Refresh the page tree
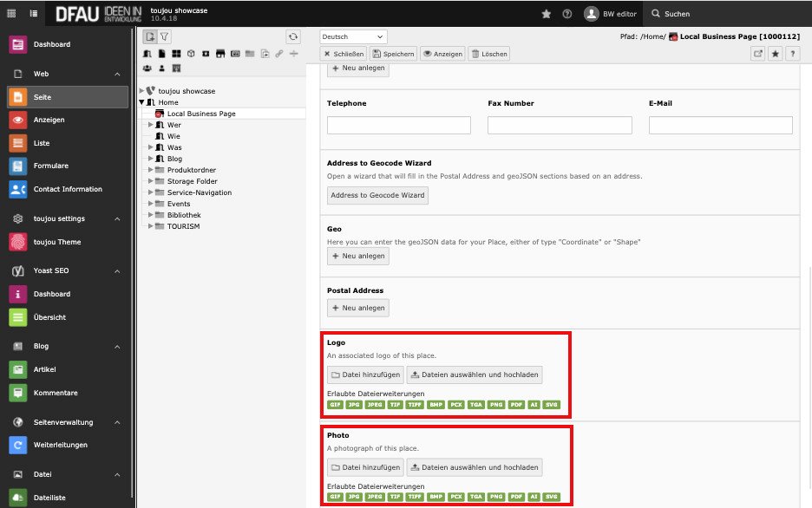812x508 pixels. [293, 36]
